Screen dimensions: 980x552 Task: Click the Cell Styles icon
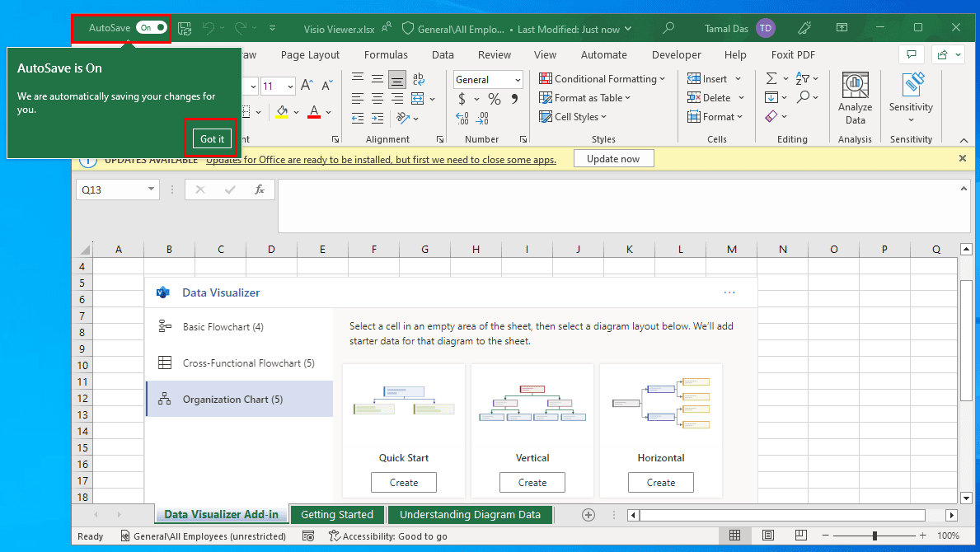[x=573, y=116]
